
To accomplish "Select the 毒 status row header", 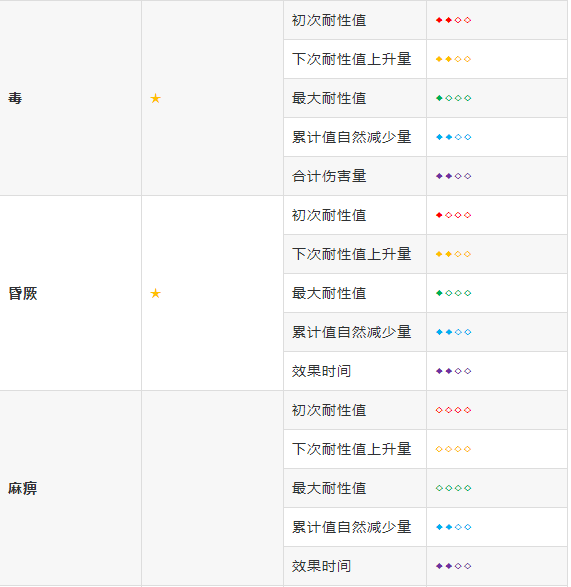I will (x=15, y=98).
